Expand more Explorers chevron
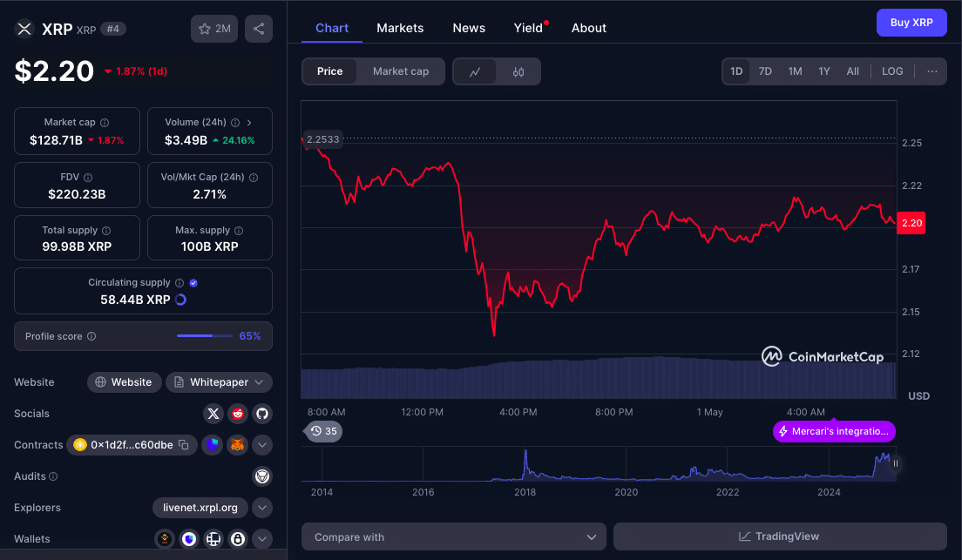This screenshot has width=962, height=560. [x=262, y=507]
